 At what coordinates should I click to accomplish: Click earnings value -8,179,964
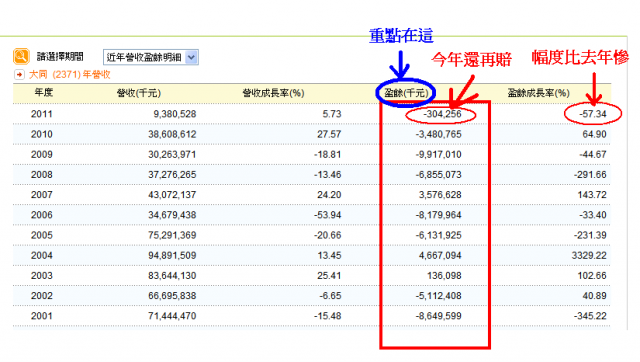(438, 215)
